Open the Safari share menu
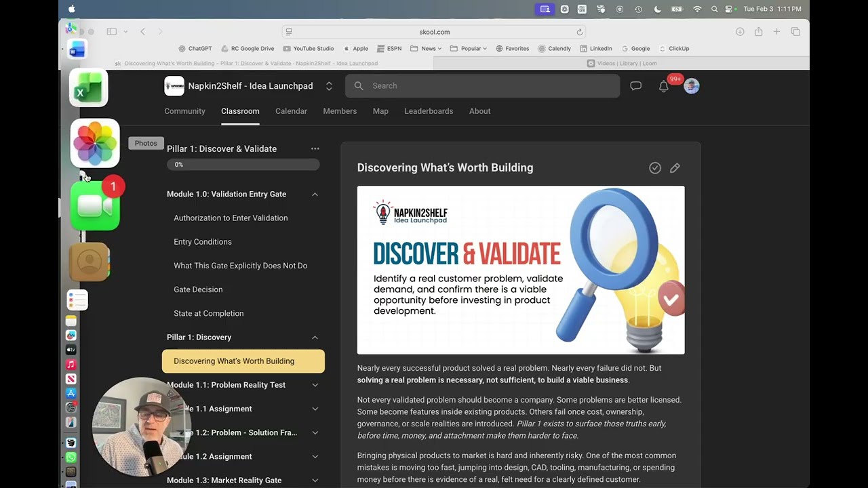 point(759,32)
